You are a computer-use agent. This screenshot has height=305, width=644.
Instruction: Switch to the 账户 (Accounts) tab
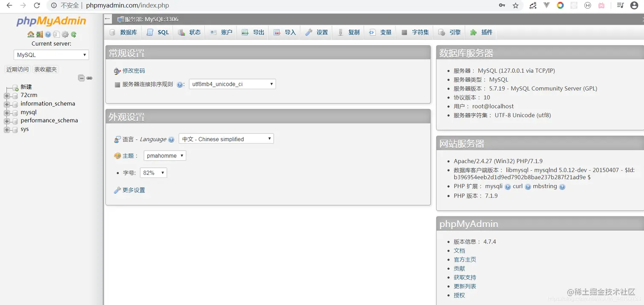click(221, 32)
